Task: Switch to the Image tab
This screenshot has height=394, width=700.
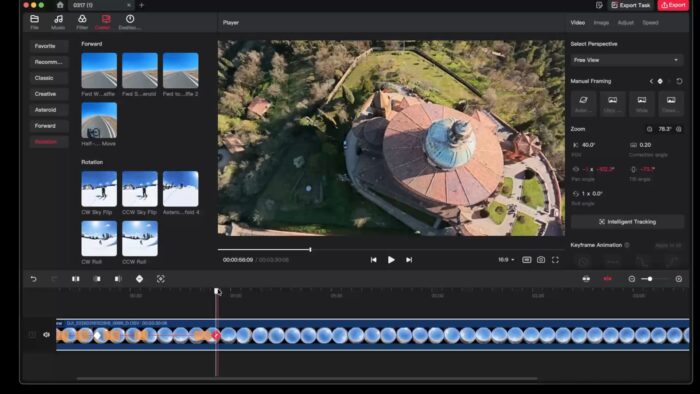Action: 601,22
